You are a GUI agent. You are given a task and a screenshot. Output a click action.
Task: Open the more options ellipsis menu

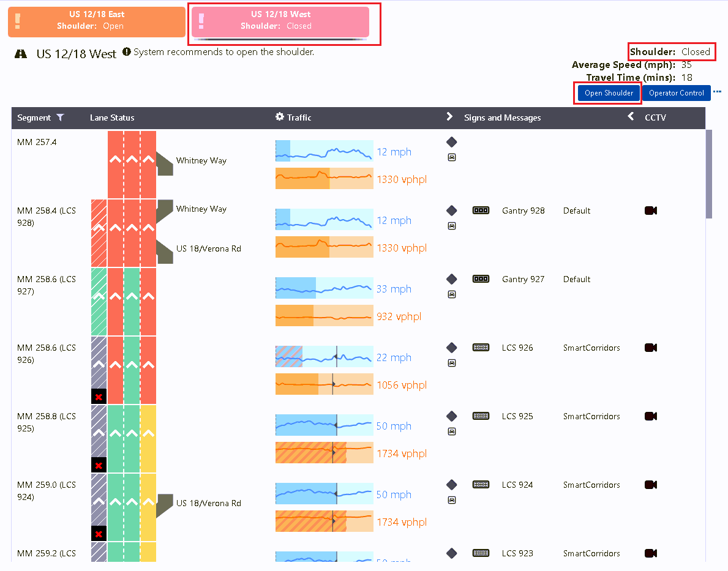coord(717,91)
